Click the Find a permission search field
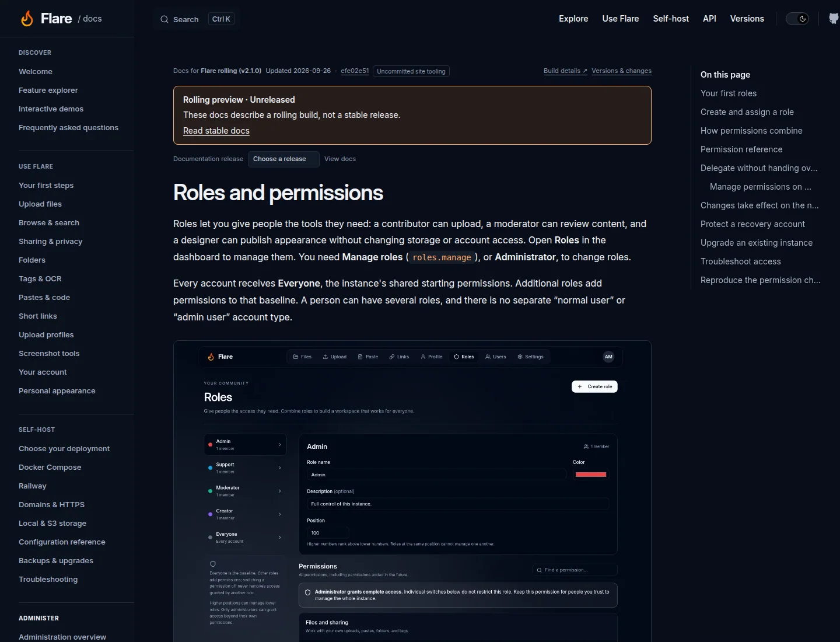Viewport: 840px width, 642px height. pyautogui.click(x=575, y=570)
